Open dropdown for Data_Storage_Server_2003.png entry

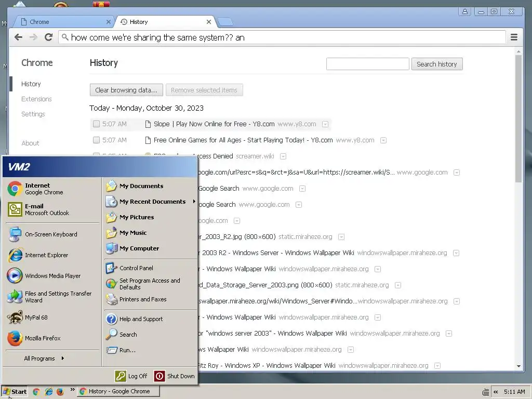click(x=398, y=285)
